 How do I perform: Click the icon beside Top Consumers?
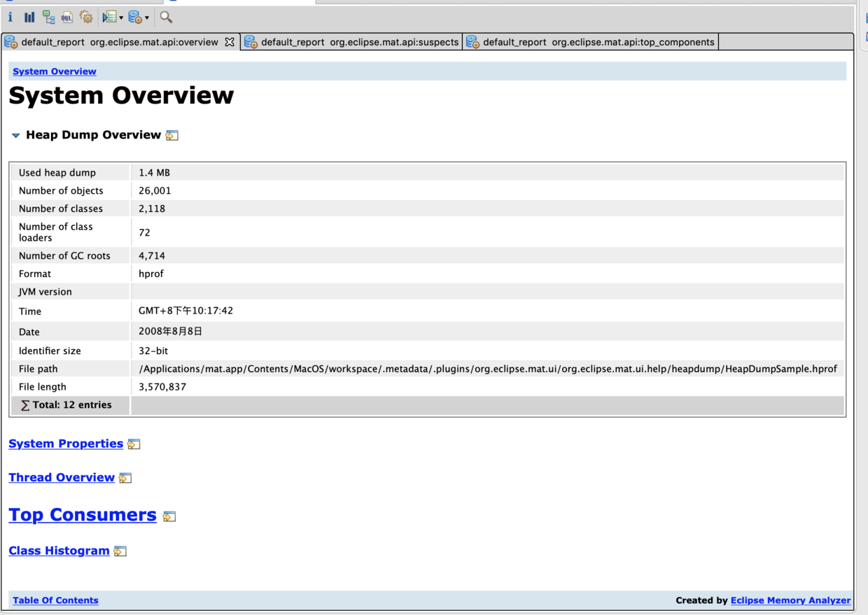[169, 516]
